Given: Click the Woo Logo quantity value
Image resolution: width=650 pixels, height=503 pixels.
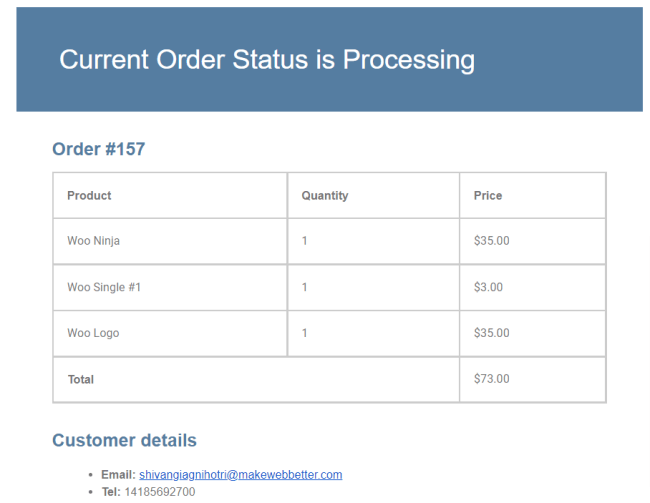Looking at the screenshot, I should [x=305, y=333].
